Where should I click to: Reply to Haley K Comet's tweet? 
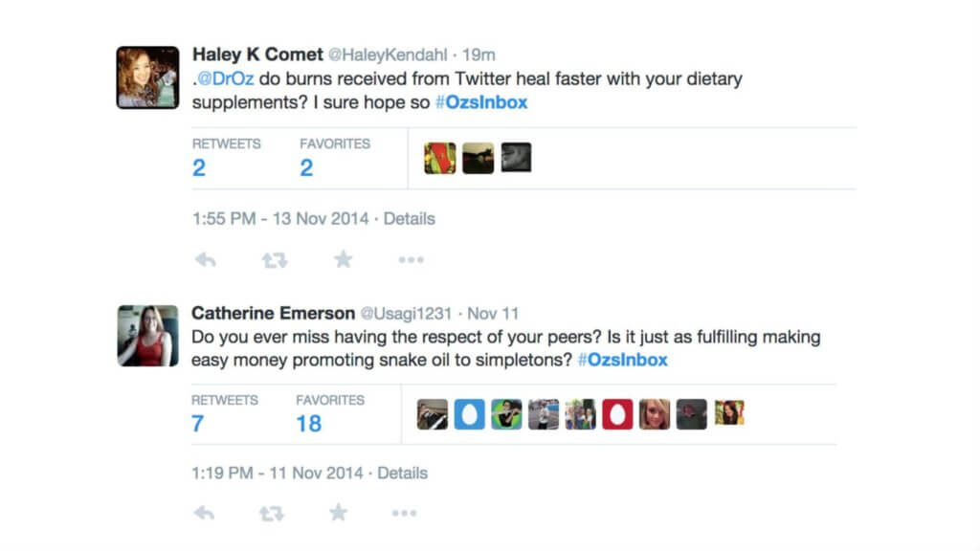click(205, 260)
